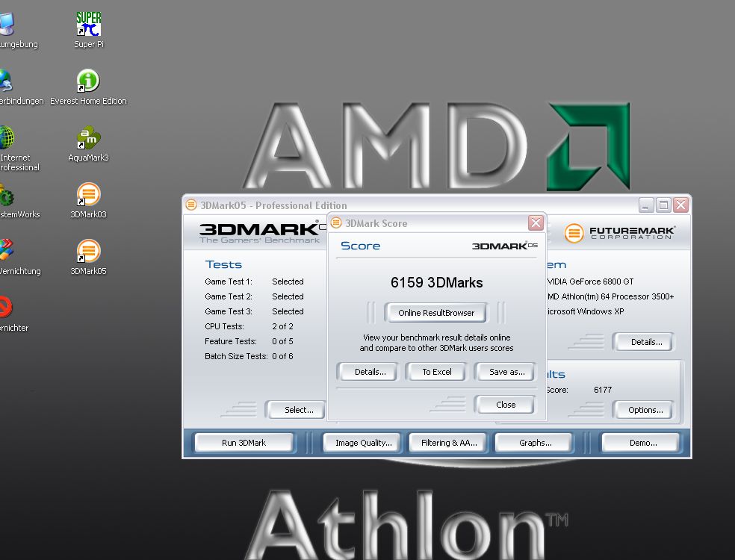Click the GeForce 6800 GT system text
The image size is (735, 560).
click(590, 281)
